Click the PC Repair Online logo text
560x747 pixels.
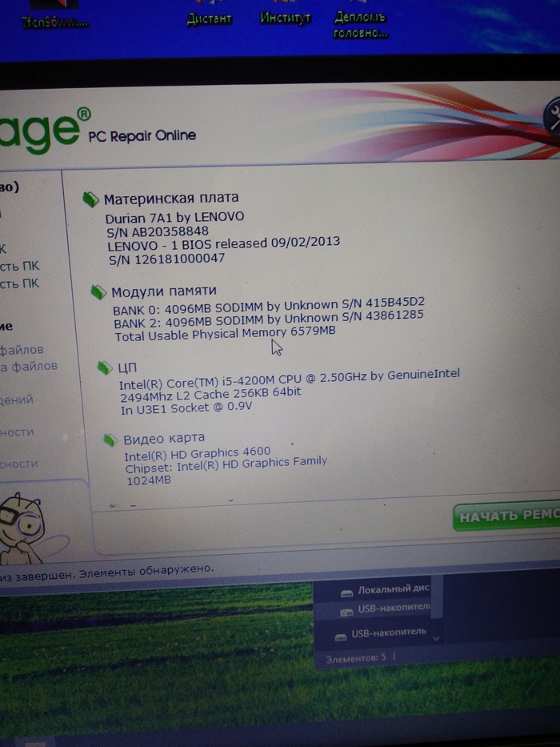tap(142, 136)
